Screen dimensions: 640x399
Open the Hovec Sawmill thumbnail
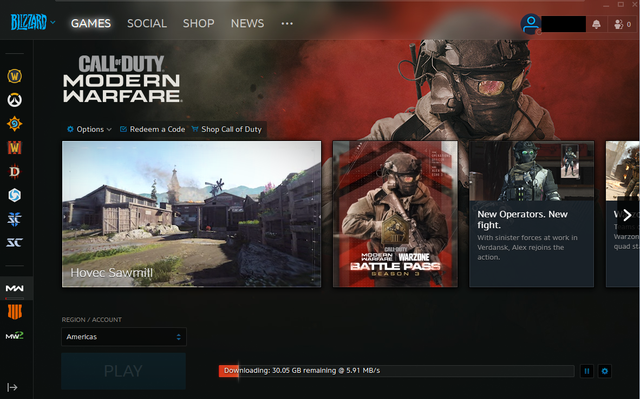191,214
